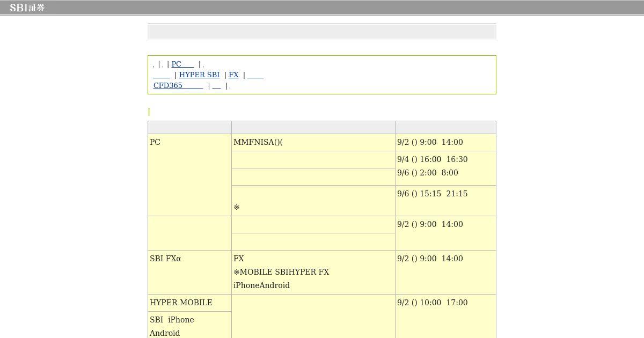Select the 9/4 () 16:00 16:30 time
Screen dimensions: 644x338
(433, 159)
